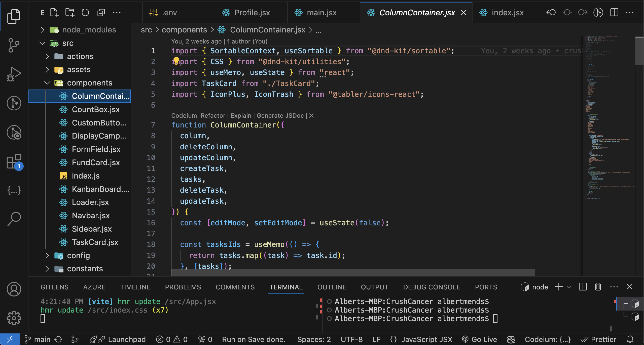Click the editor horizontal scrollbar
Screen dimensions: 644x345
(x=352, y=272)
